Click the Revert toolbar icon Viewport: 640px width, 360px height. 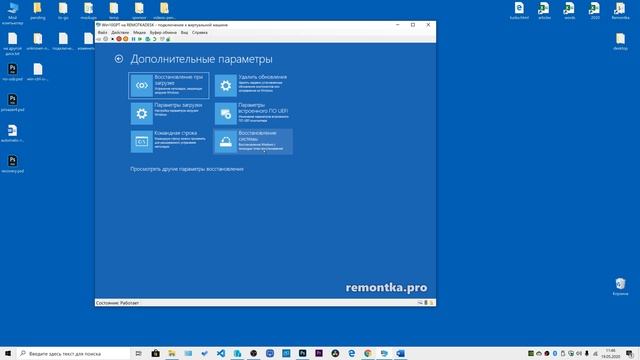coord(154,39)
